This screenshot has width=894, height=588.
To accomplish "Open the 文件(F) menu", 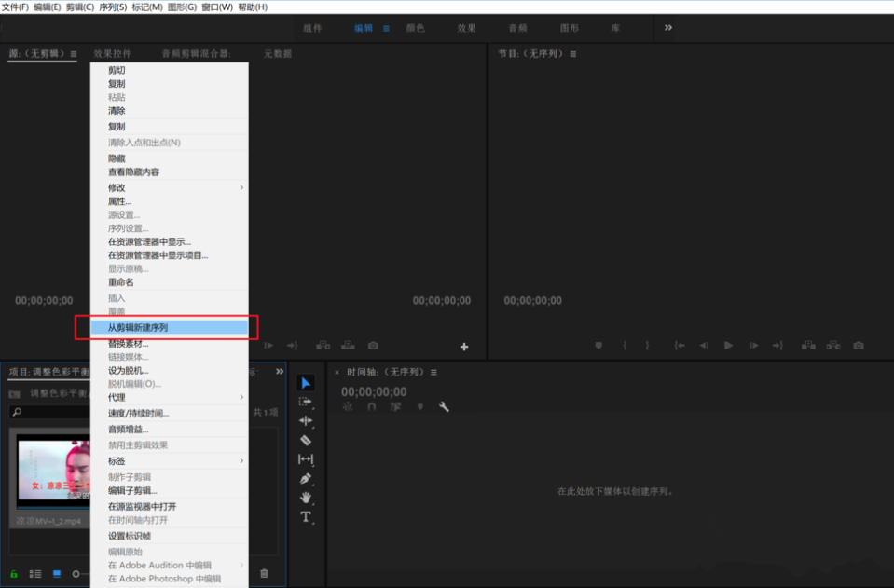I will coord(15,7).
